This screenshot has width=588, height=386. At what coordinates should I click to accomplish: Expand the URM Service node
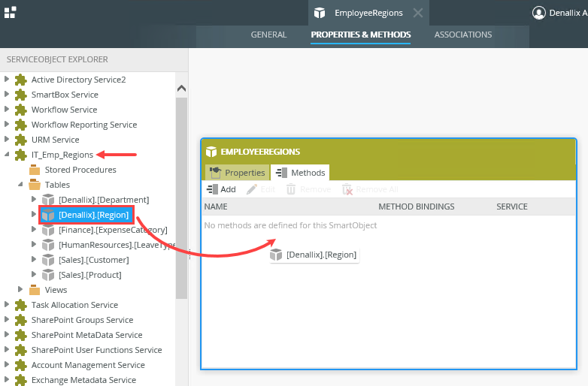pos(6,139)
